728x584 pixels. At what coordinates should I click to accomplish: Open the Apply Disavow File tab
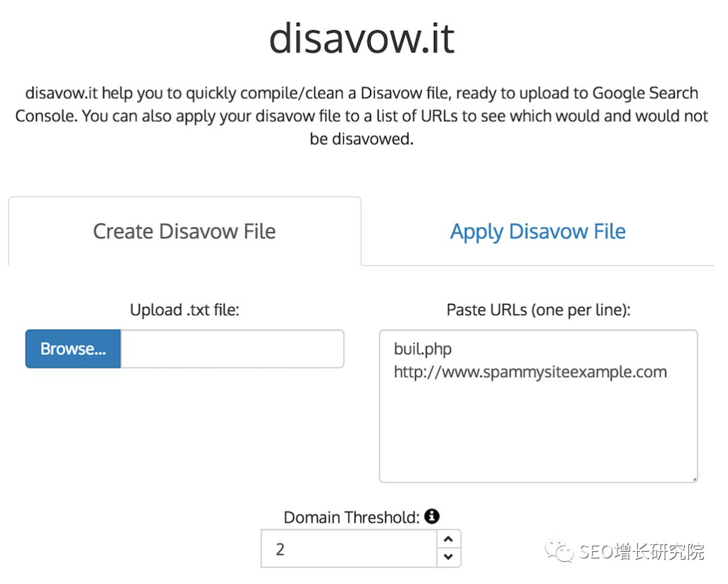coord(538,231)
